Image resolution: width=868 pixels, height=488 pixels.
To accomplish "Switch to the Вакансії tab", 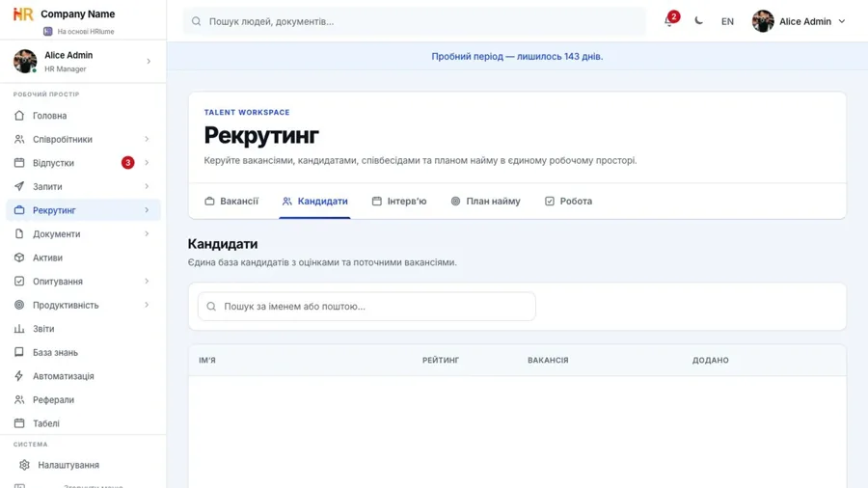I will 231,202.
